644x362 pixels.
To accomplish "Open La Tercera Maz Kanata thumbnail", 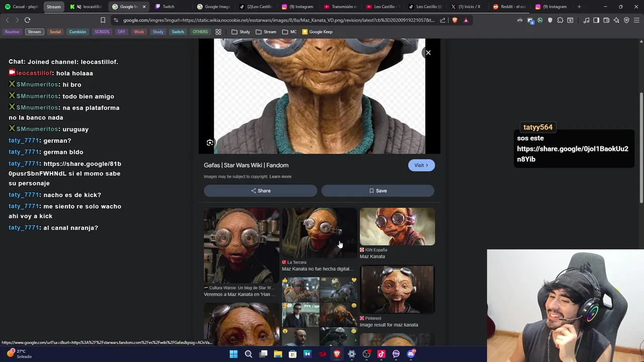I will pos(319,233).
